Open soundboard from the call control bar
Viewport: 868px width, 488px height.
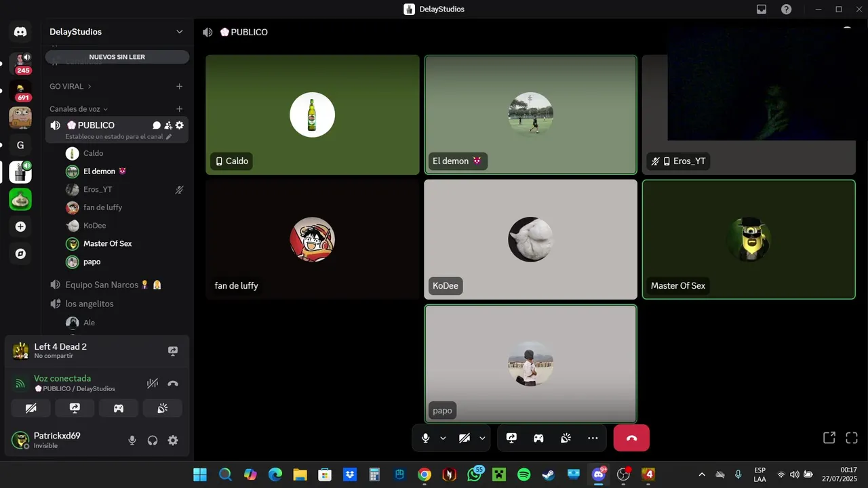click(x=566, y=438)
